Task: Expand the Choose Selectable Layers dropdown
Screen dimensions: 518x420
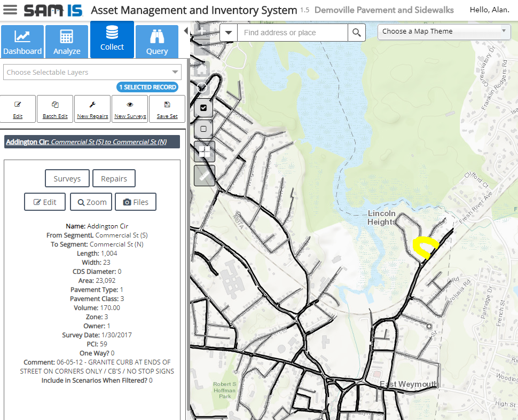Action: (x=92, y=72)
